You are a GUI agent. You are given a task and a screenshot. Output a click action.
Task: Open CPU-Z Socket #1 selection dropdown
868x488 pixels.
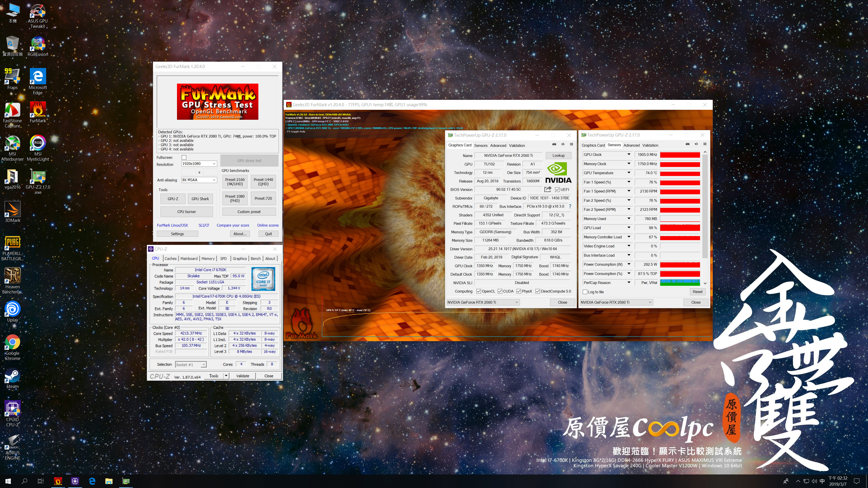191,364
